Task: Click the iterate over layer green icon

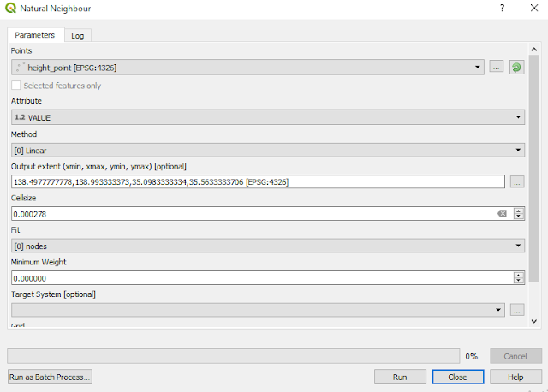Action: coord(516,67)
